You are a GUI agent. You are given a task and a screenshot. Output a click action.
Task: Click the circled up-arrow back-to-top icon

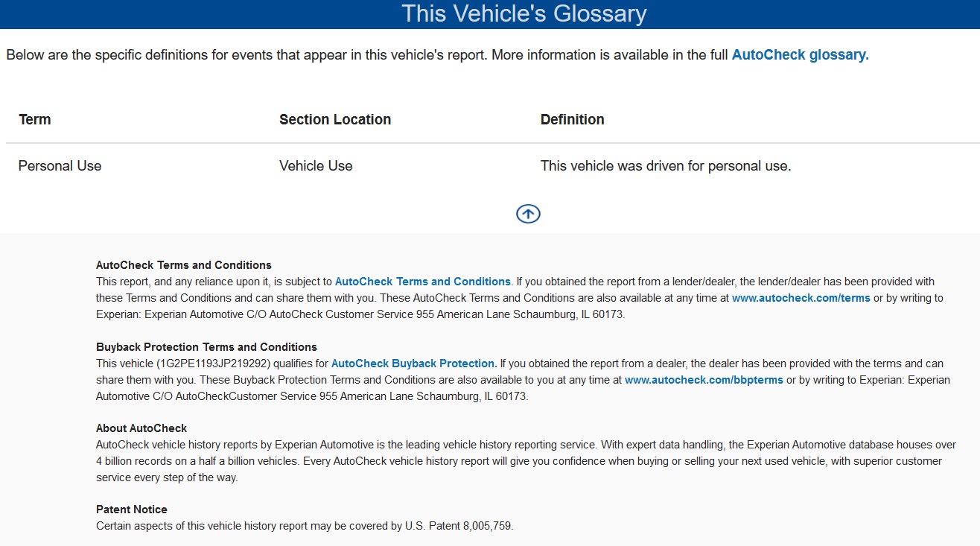click(528, 214)
